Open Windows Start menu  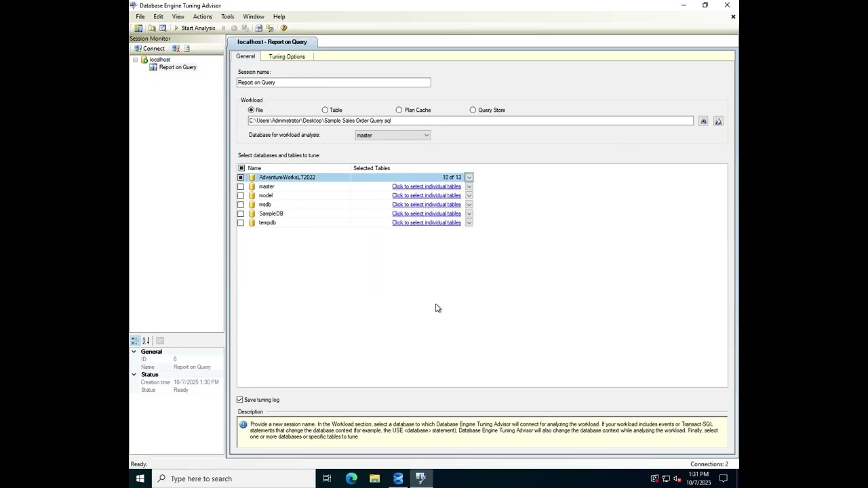tap(140, 479)
